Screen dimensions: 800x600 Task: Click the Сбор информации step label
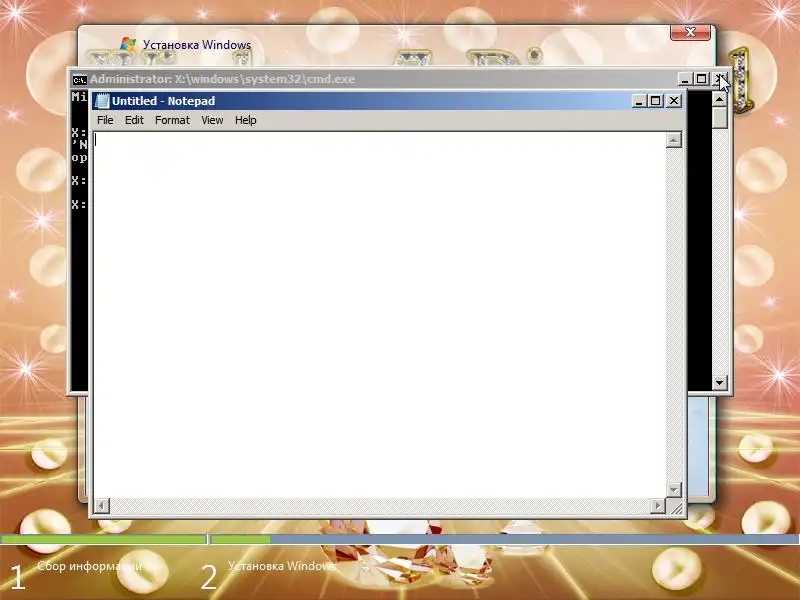click(x=89, y=566)
